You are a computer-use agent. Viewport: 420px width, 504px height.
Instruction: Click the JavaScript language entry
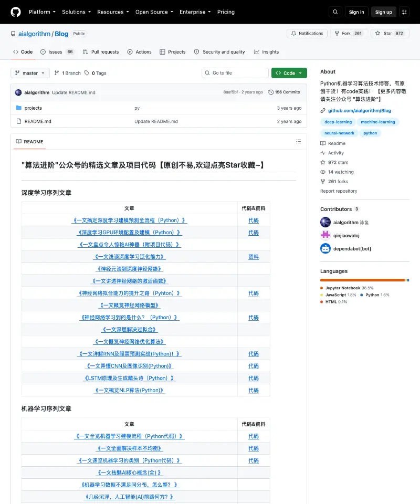tap(339, 295)
